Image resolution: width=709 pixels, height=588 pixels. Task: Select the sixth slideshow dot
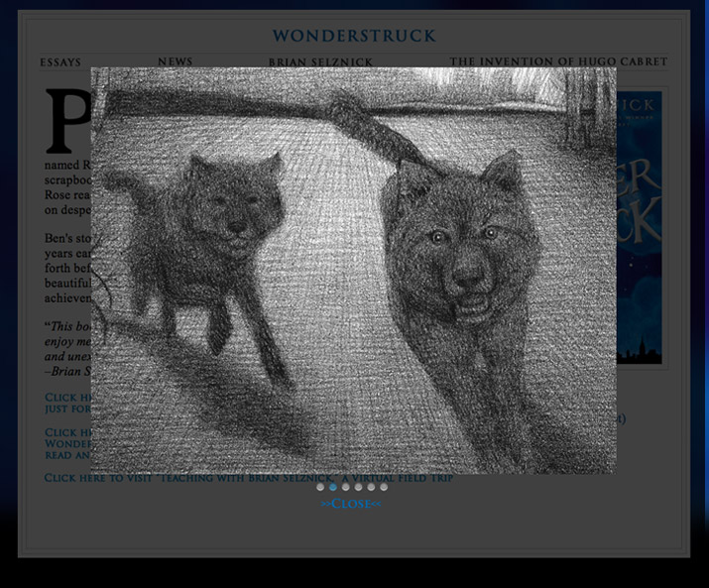point(384,487)
